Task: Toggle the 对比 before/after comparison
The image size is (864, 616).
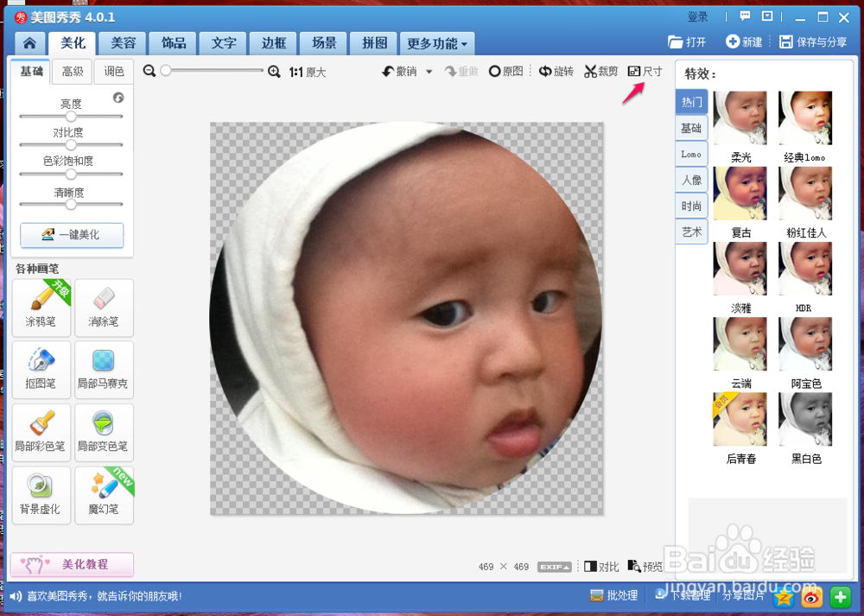Action: coord(601,567)
